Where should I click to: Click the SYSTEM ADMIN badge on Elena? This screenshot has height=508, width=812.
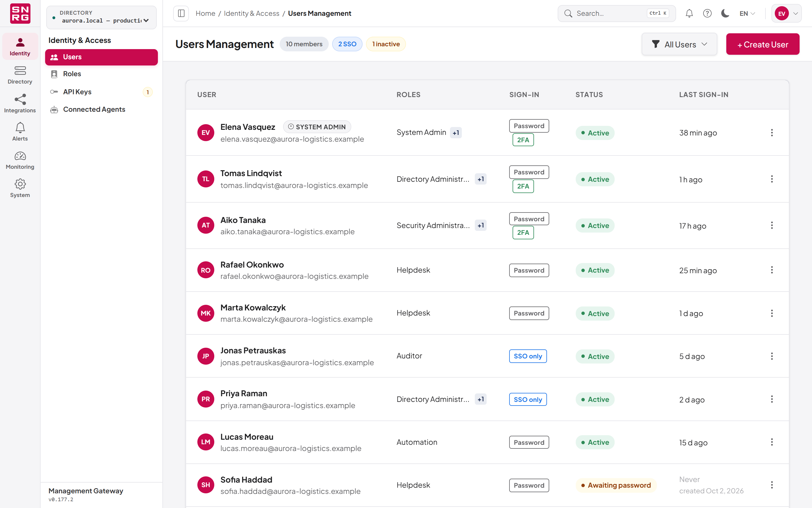317,127
